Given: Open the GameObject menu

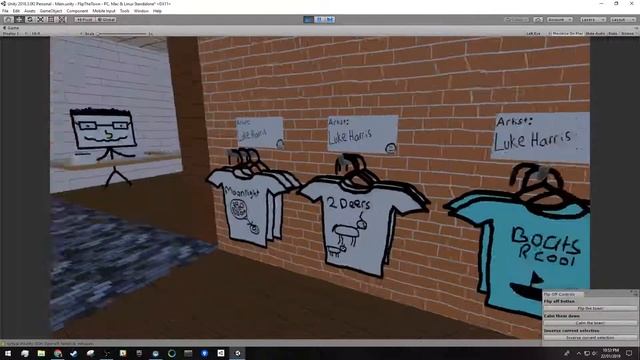Looking at the screenshot, I should tap(51, 11).
